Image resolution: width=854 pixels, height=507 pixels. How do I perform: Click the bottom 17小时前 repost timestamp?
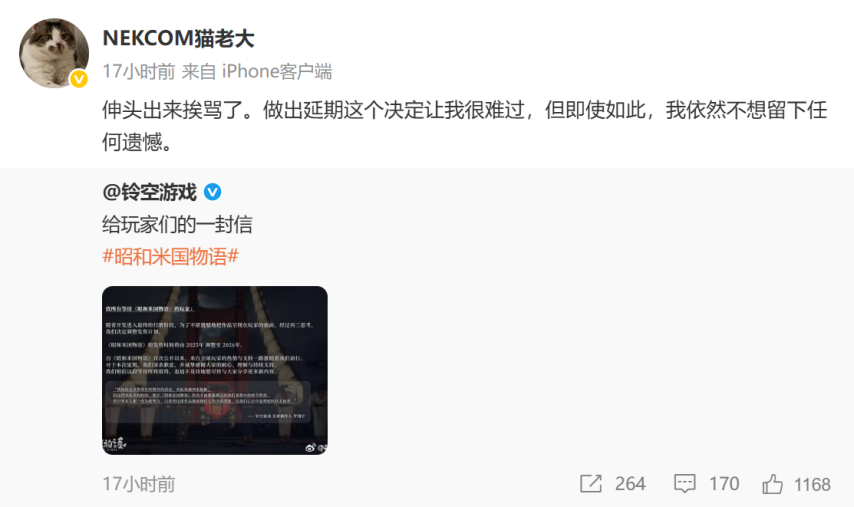click(x=139, y=484)
